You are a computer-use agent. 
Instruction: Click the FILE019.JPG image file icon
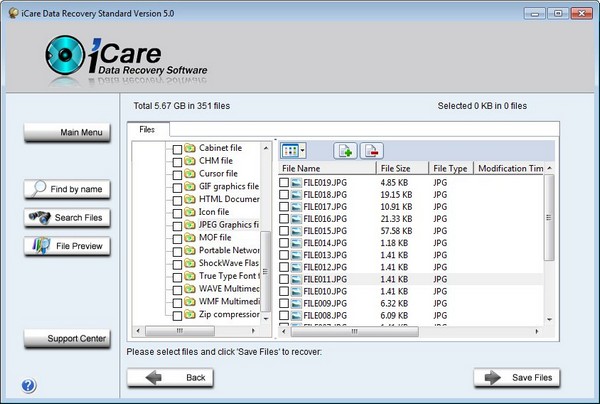pyautogui.click(x=297, y=183)
